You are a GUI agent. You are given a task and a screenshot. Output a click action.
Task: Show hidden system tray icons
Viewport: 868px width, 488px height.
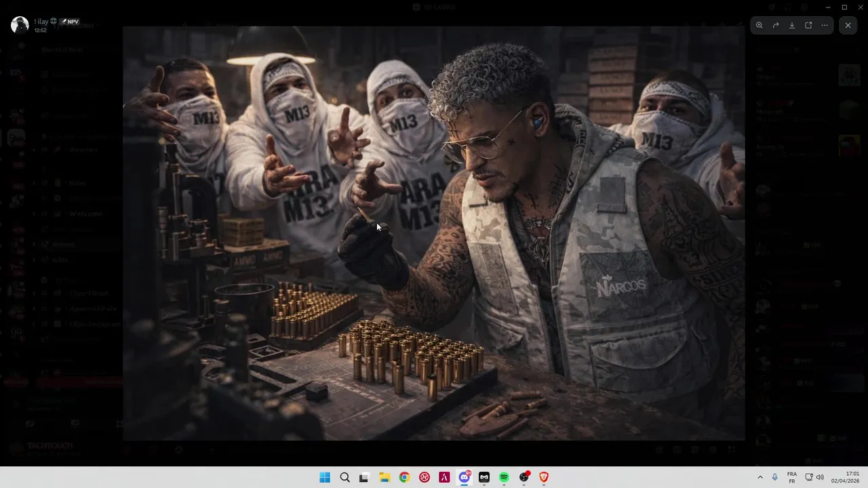[x=759, y=477]
